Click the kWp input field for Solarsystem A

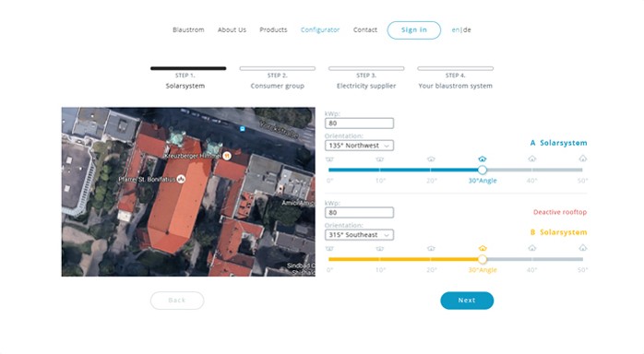pyautogui.click(x=359, y=123)
